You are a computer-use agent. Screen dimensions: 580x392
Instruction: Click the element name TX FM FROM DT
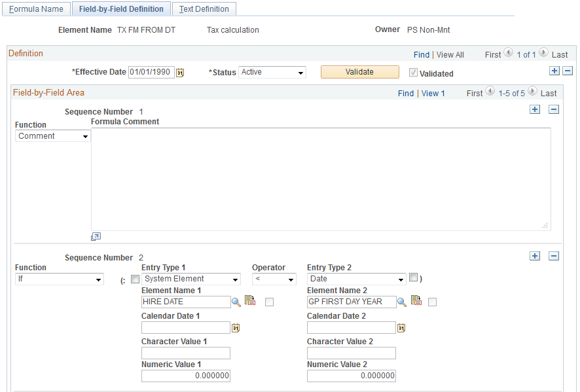(146, 30)
